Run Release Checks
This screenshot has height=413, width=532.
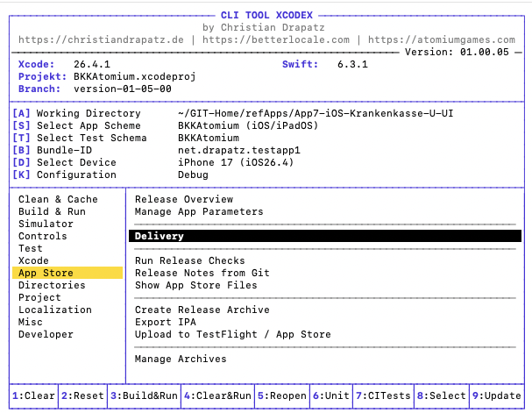click(190, 260)
